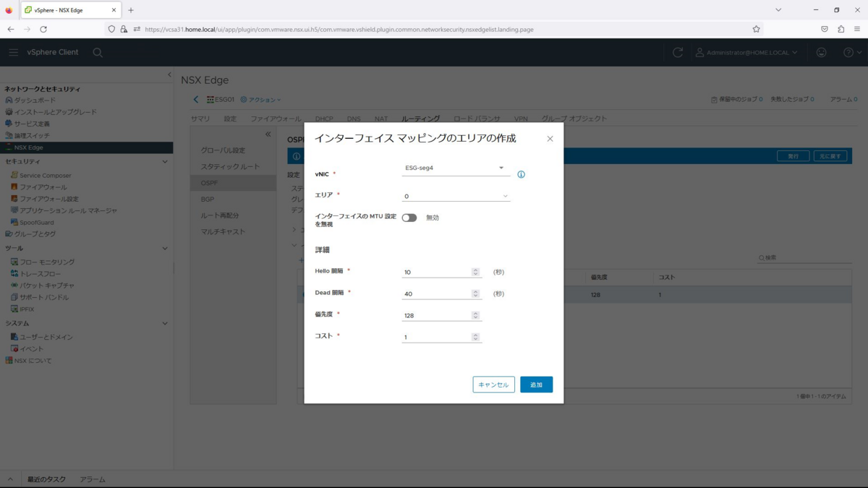Open トレースフロー in the sidebar

pos(42,274)
